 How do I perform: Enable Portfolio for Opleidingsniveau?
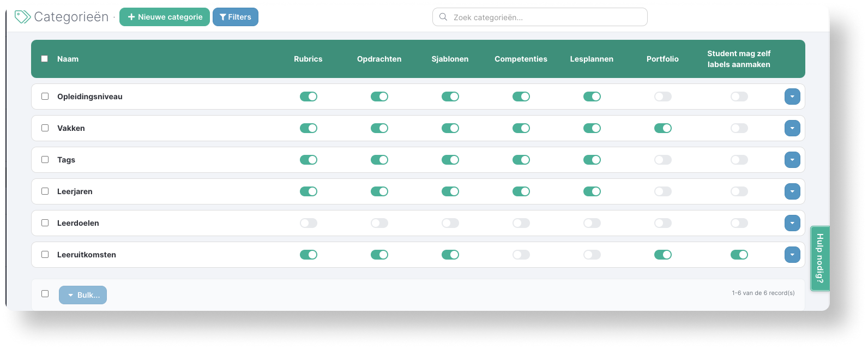click(x=663, y=97)
